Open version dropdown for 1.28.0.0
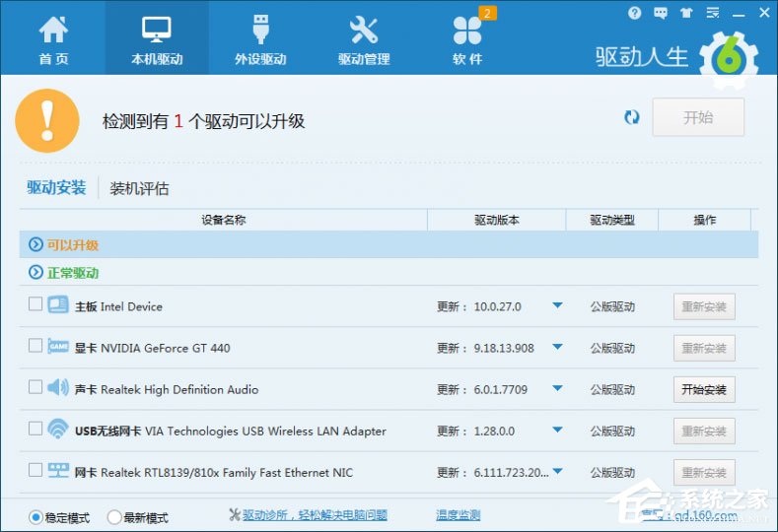 557,430
